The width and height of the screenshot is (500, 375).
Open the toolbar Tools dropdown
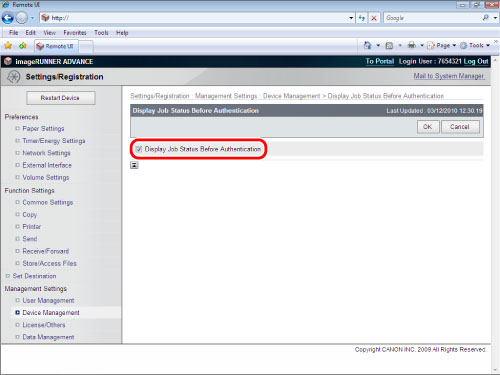tap(475, 45)
